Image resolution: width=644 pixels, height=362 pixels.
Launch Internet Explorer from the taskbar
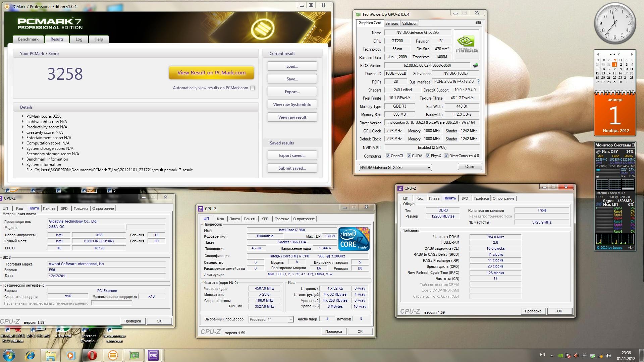(30, 355)
